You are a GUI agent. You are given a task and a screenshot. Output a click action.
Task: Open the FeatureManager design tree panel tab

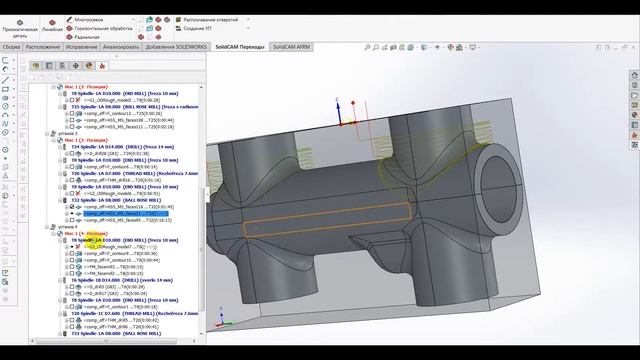pyautogui.click(x=36, y=66)
